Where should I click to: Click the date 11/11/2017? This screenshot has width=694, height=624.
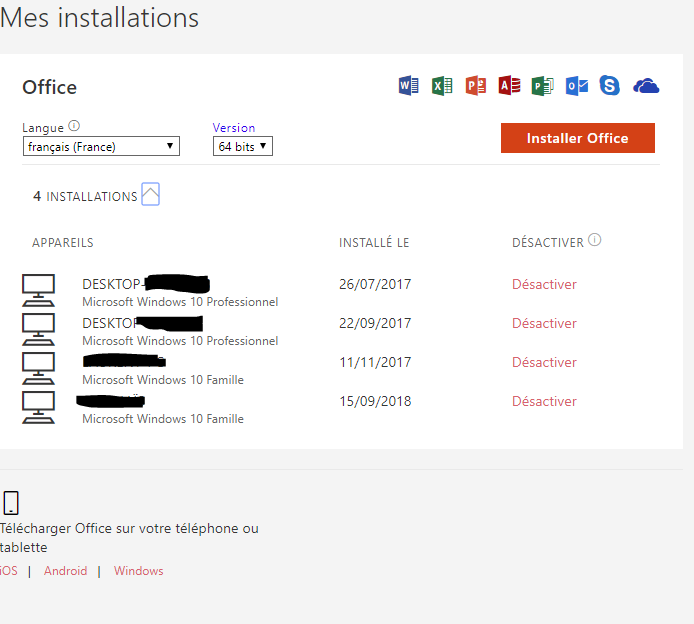tap(375, 362)
